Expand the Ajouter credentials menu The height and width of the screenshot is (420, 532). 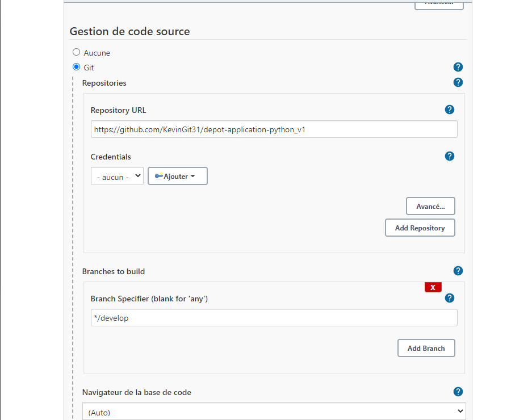click(178, 176)
